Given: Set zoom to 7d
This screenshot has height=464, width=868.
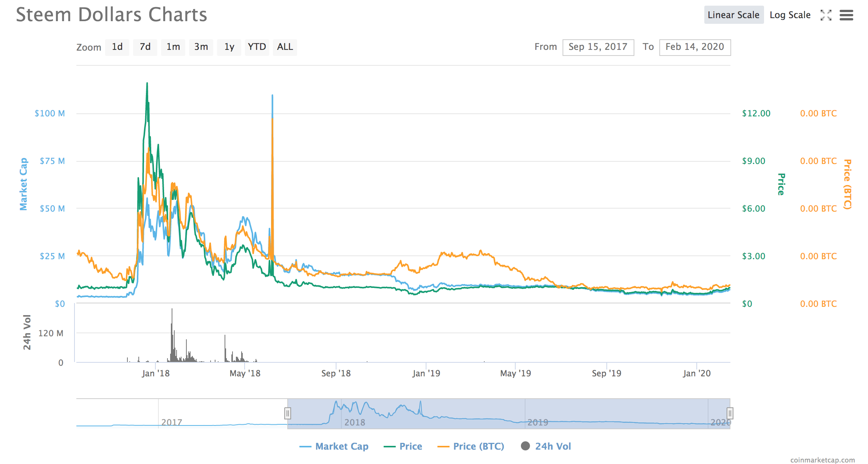Looking at the screenshot, I should (145, 47).
